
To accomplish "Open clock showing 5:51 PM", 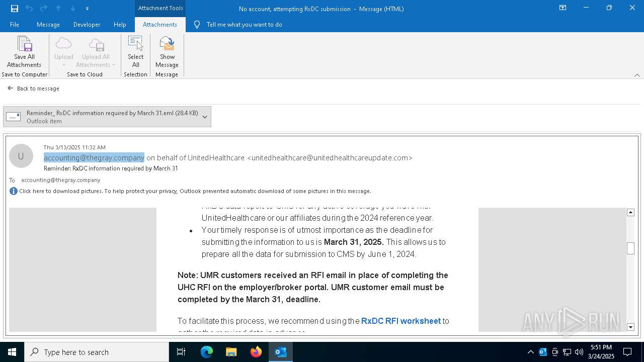I will (x=601, y=352).
